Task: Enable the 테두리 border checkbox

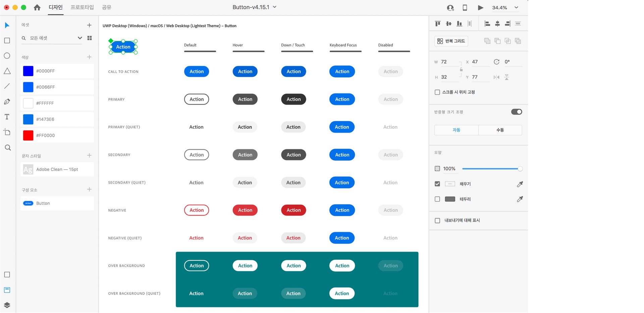Action: point(437,199)
